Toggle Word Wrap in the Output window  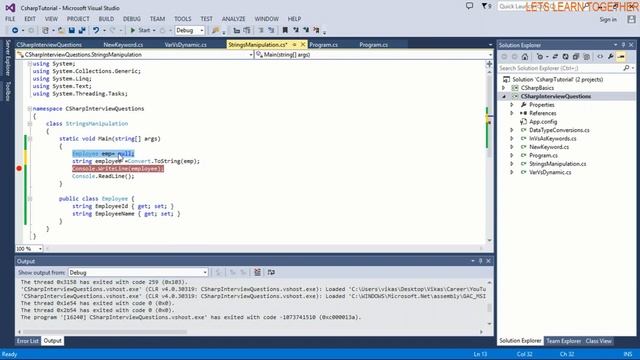[x=271, y=272]
